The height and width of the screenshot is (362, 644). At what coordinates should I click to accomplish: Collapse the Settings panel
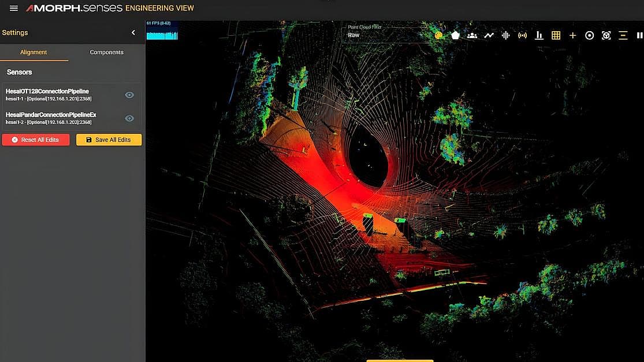click(133, 33)
